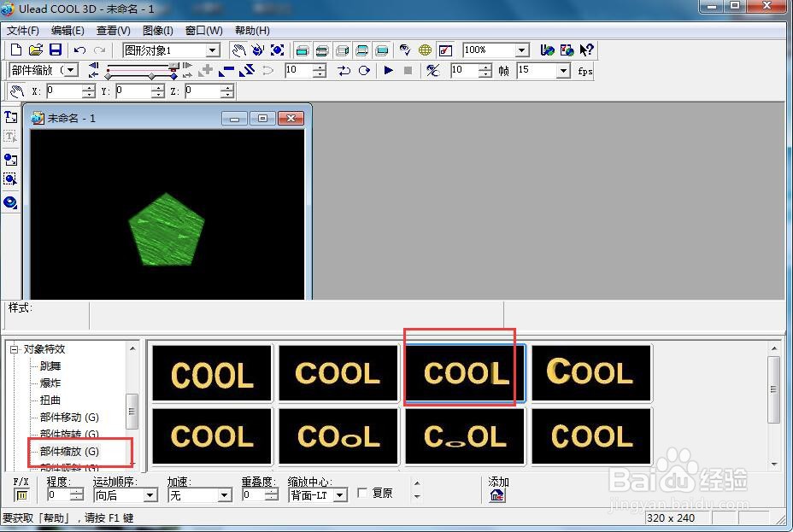Save the project with the disk icon
Image resolution: width=793 pixels, height=532 pixels.
point(56,50)
